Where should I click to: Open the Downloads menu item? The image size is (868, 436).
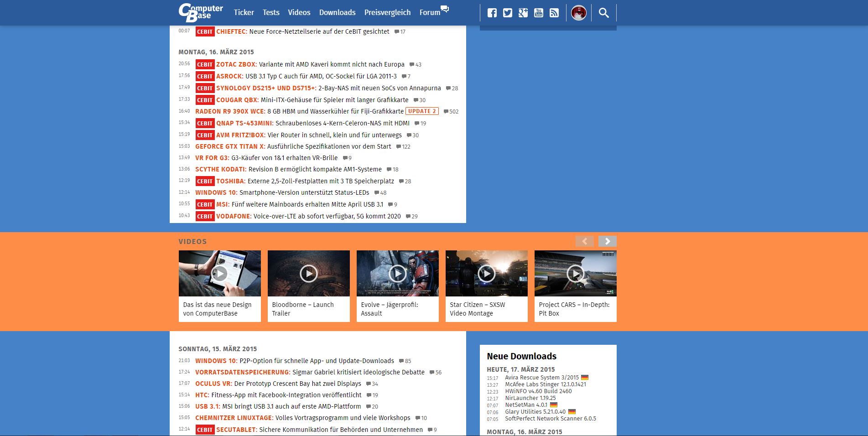tap(337, 13)
